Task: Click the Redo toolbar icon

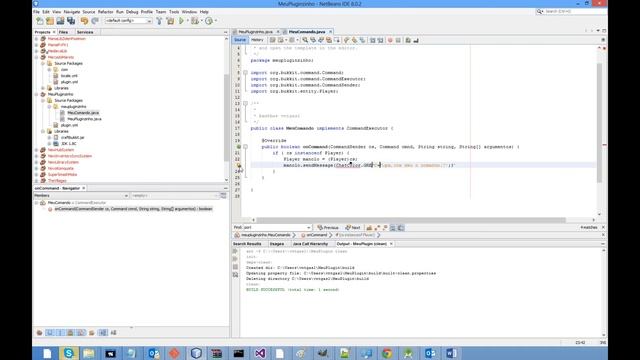Action: tap(95, 21)
